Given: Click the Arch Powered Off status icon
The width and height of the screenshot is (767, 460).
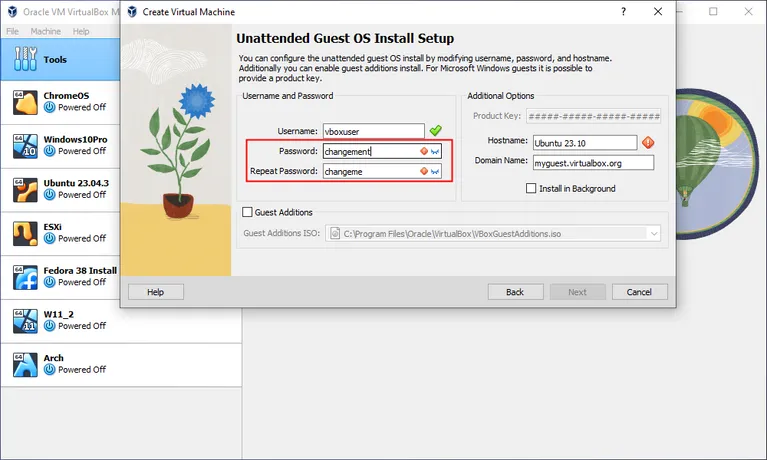Looking at the screenshot, I should coord(49,369).
